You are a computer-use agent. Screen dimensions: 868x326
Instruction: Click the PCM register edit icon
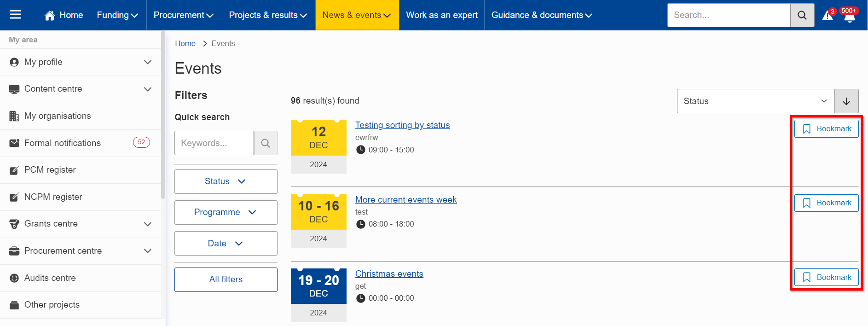point(14,170)
